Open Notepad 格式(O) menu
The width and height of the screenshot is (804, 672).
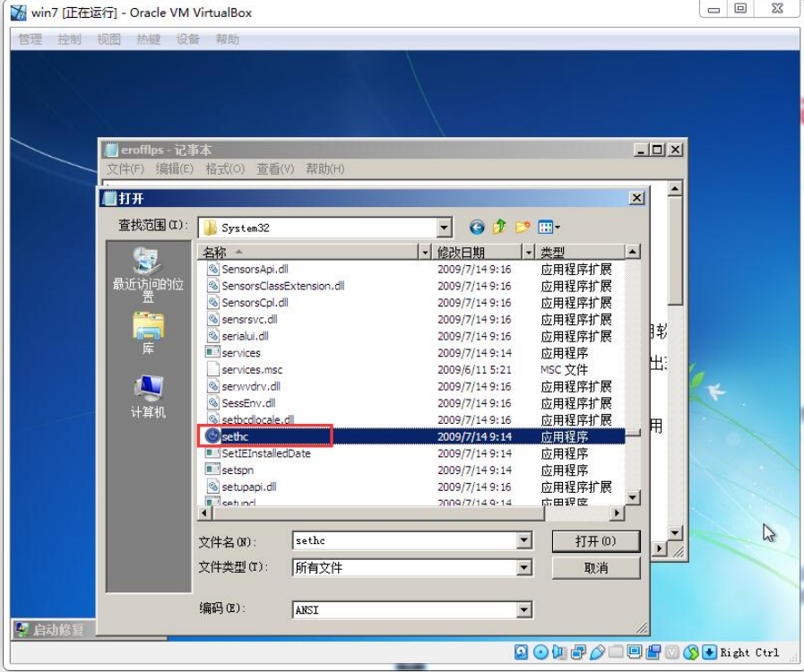tap(225, 168)
